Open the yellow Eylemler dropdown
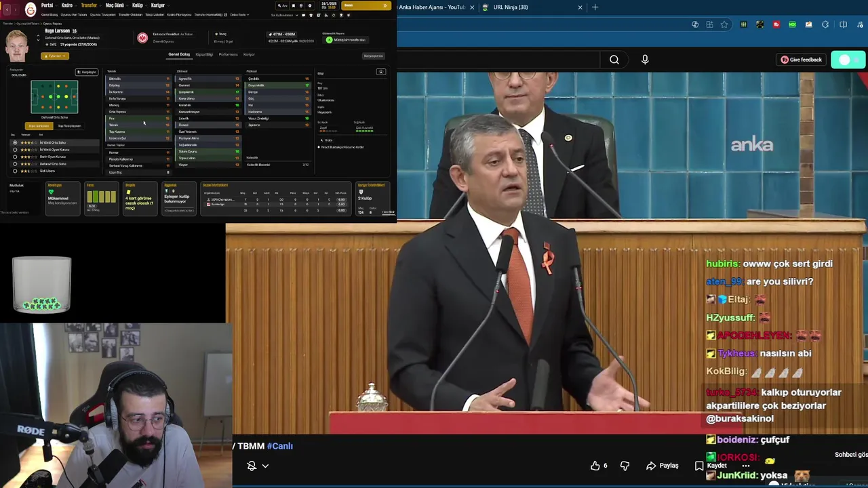Image resolution: width=868 pixels, height=488 pixels. click(54, 56)
